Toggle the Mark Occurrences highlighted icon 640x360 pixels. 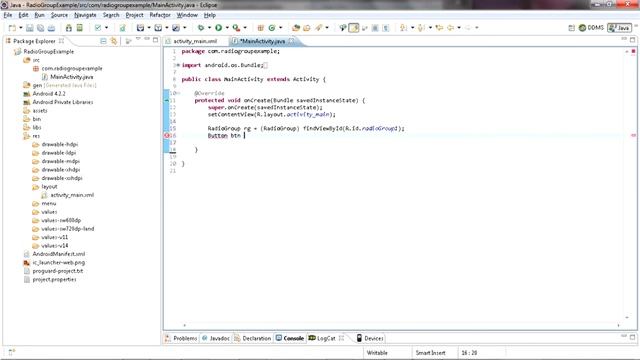click(354, 28)
